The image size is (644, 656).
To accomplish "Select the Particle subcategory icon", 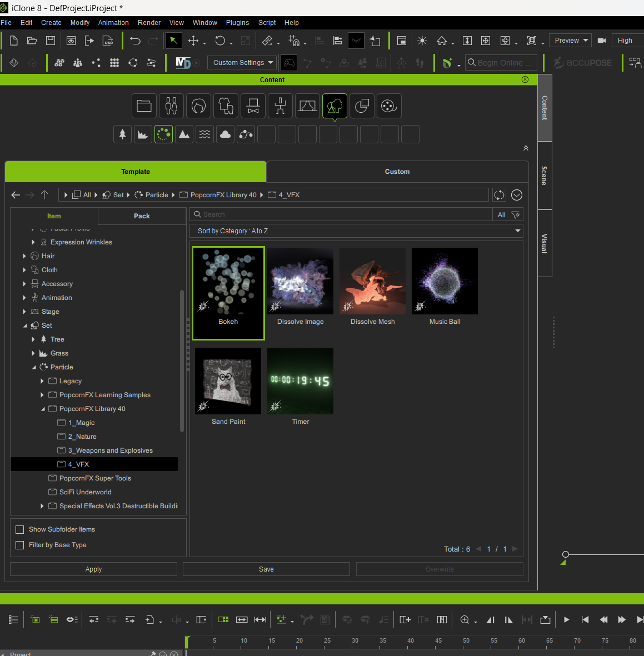I will pyautogui.click(x=163, y=134).
